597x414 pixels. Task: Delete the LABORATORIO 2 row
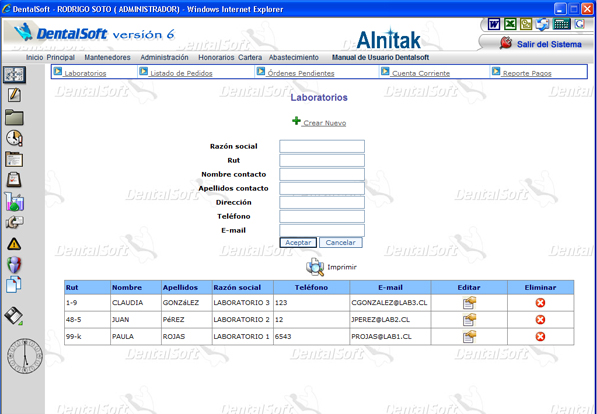tap(540, 320)
